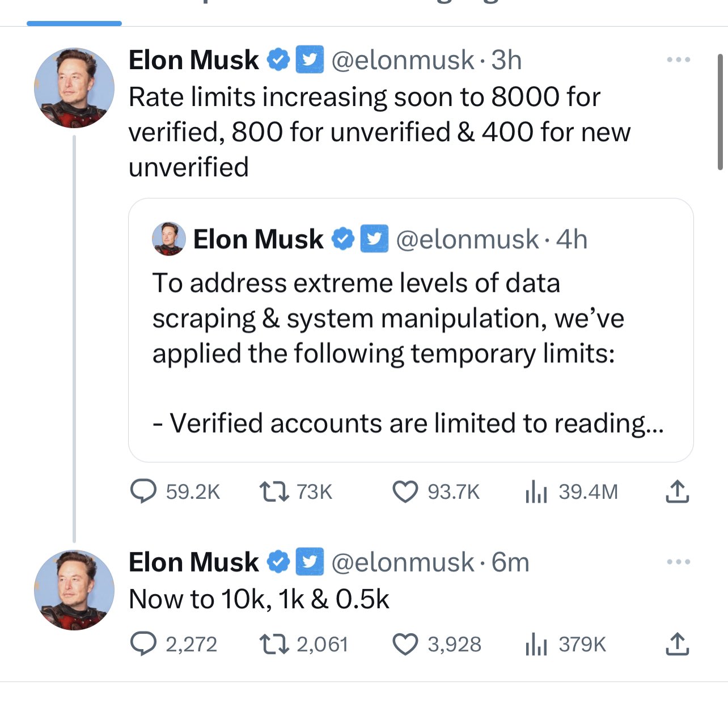
Task: Share the rate limits increasing tweet
Action: 677,492
